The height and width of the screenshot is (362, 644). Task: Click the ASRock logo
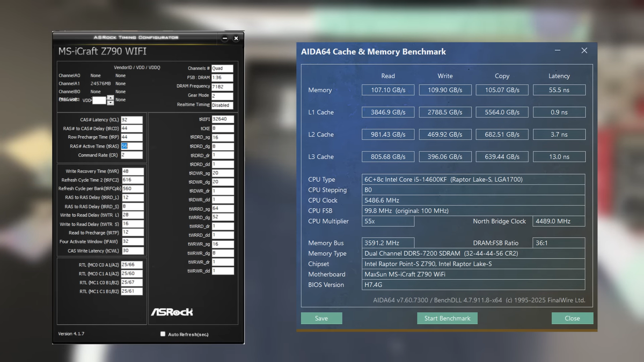pos(171,312)
